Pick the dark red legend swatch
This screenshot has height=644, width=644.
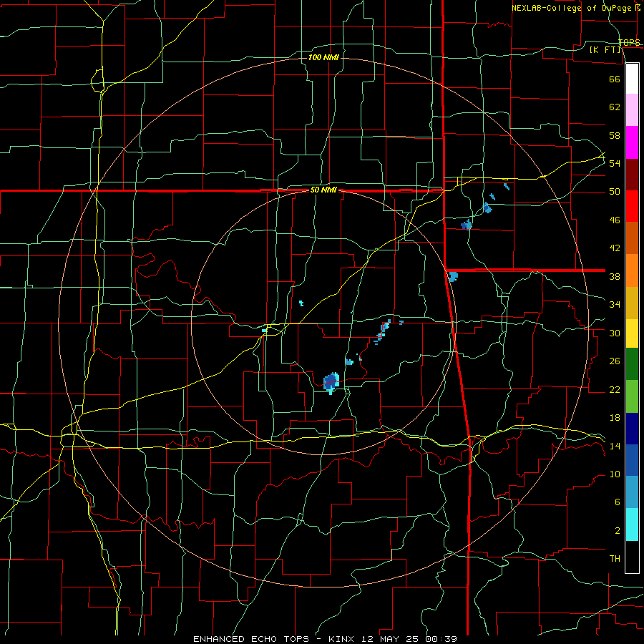click(632, 175)
